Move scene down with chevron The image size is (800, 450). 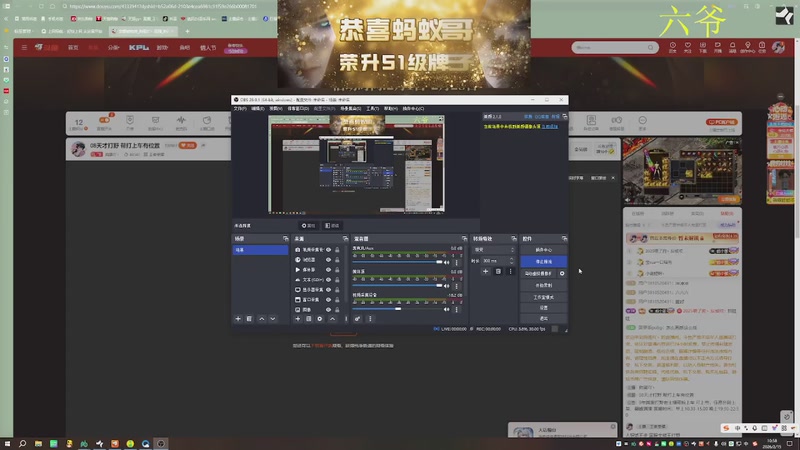pos(273,319)
